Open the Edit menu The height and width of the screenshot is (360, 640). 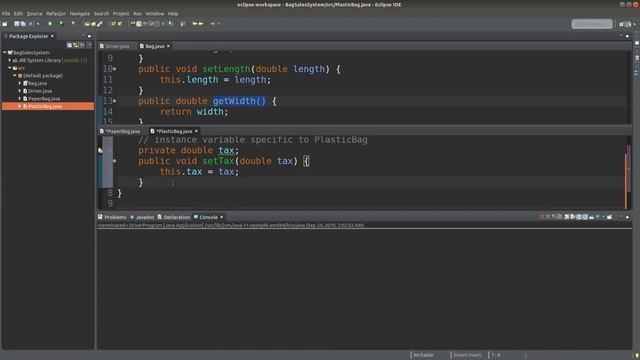click(18, 13)
